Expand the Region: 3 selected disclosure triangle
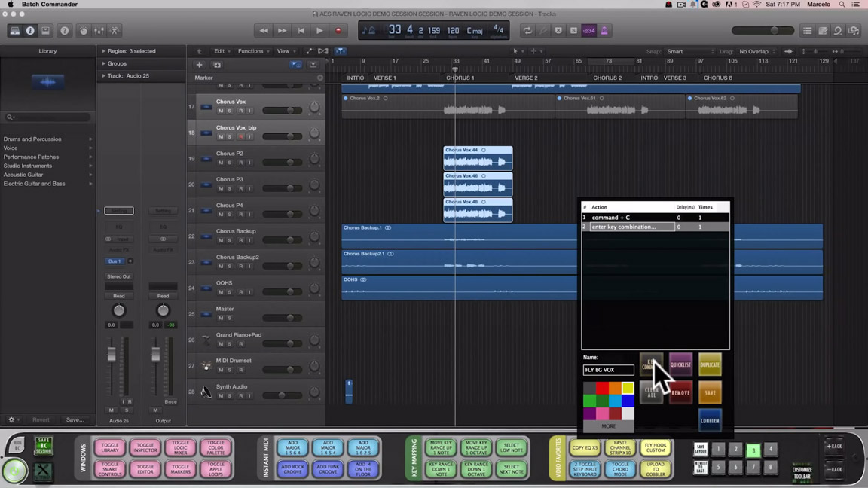 (x=103, y=51)
